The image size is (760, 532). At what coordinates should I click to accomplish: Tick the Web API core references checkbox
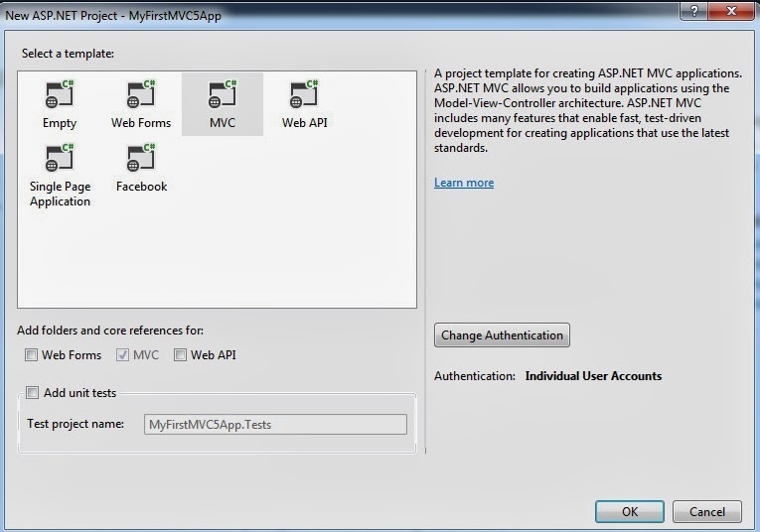coord(180,354)
